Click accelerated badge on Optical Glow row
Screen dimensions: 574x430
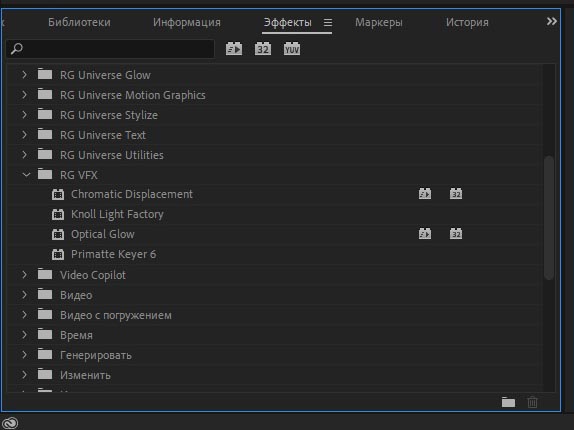(425, 233)
